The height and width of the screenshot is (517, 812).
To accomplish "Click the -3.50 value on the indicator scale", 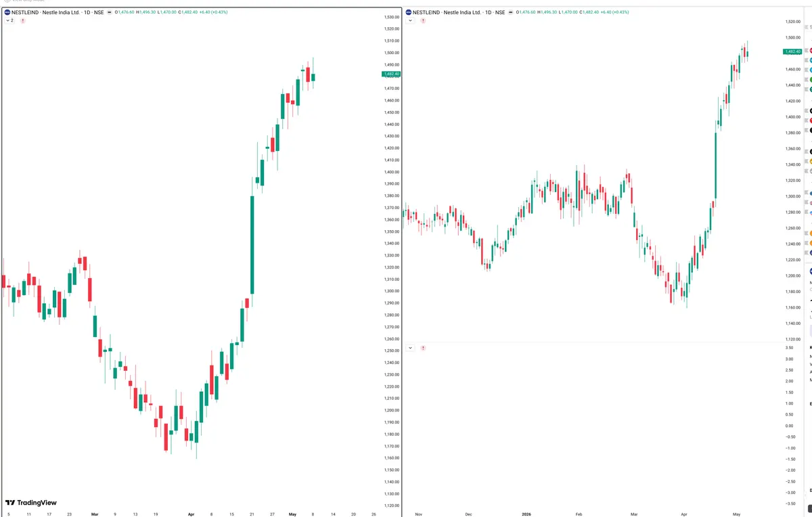I will 789,503.
